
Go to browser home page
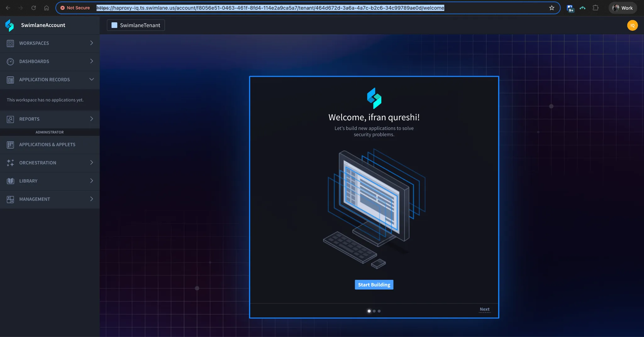(x=47, y=8)
